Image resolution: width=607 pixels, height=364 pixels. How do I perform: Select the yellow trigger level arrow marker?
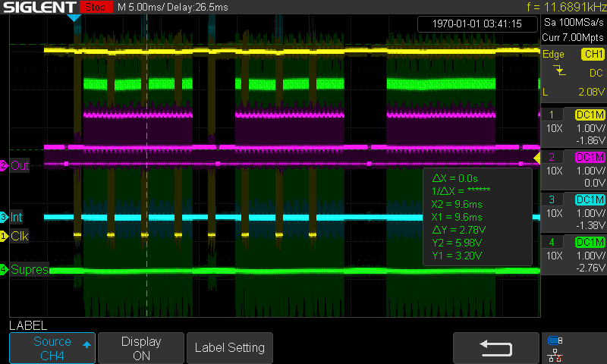(536, 158)
